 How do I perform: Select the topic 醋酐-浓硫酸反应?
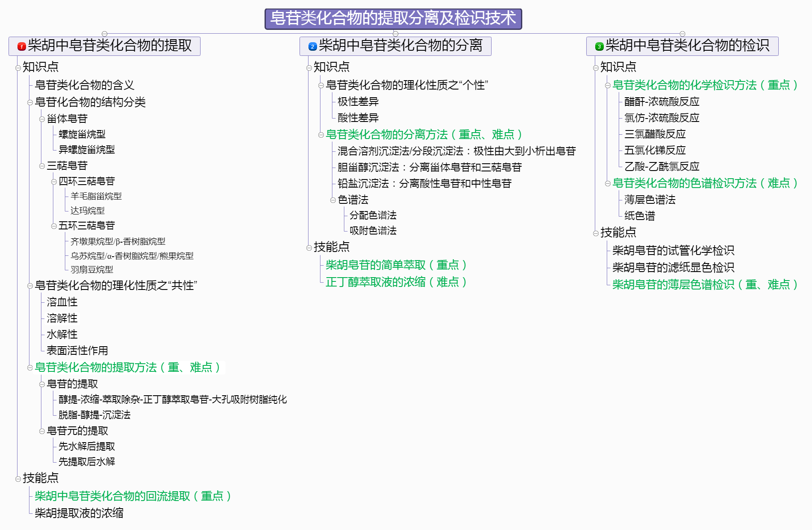coord(662,101)
